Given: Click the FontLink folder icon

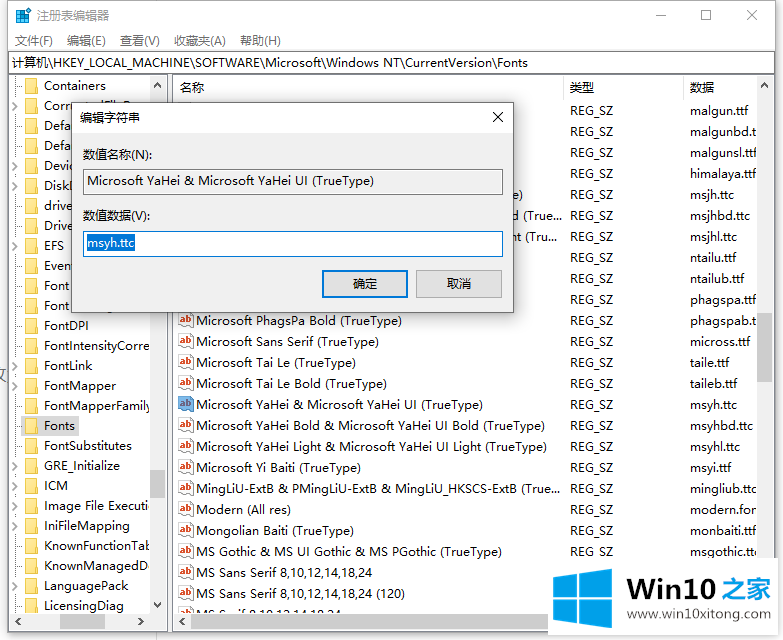Looking at the screenshot, I should pos(31,365).
